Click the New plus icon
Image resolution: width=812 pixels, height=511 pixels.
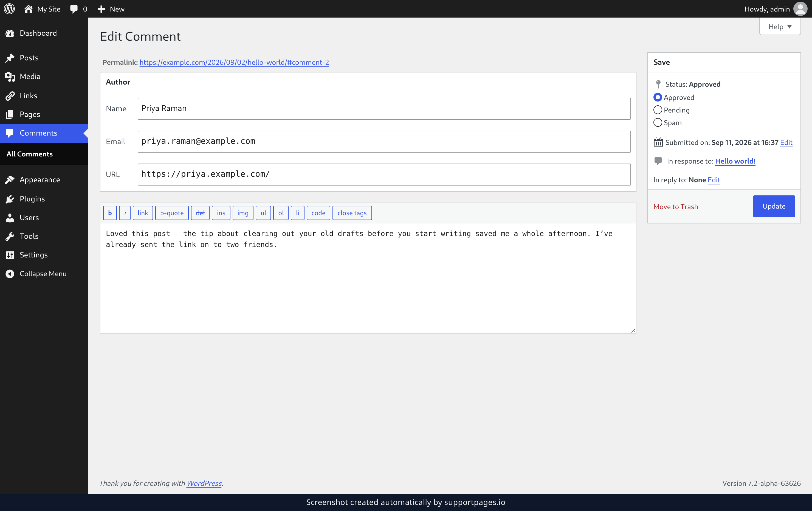101,9
